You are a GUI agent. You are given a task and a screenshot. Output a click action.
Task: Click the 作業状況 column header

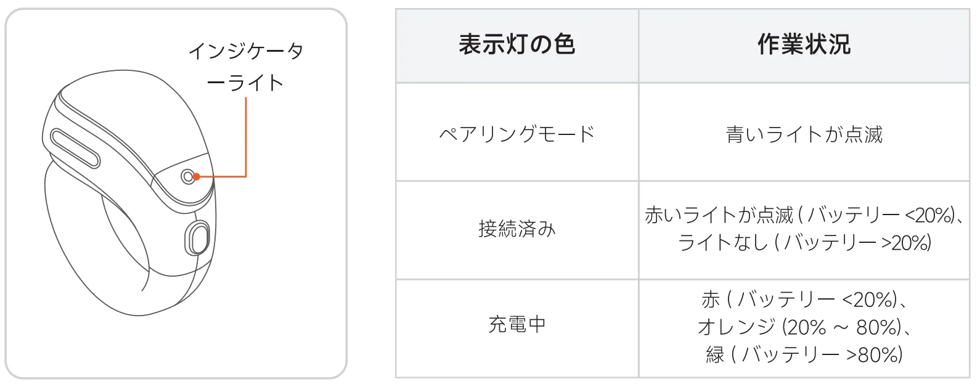[x=804, y=45]
